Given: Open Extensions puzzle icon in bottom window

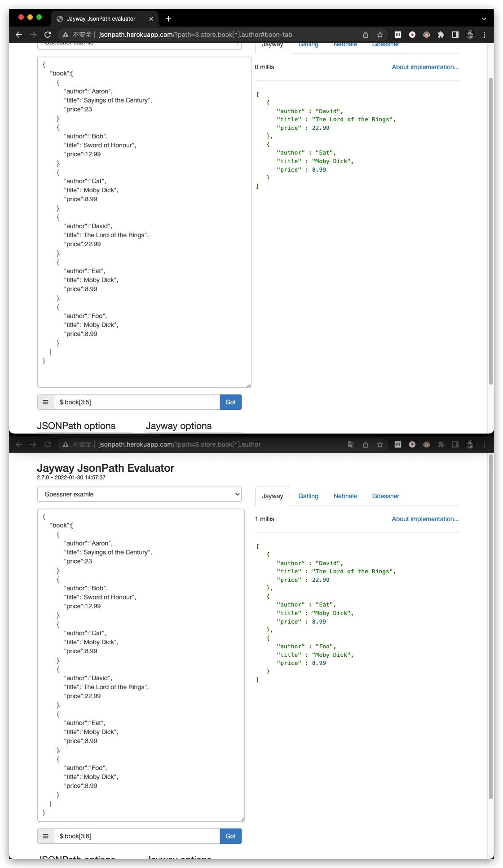Looking at the screenshot, I should (x=441, y=444).
